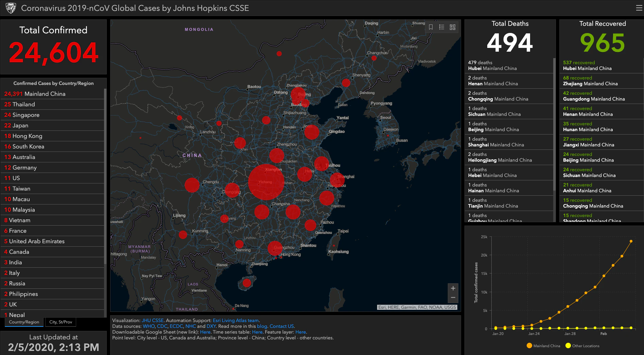
Task: Select the 24 Singapore row
Action: (x=53, y=115)
